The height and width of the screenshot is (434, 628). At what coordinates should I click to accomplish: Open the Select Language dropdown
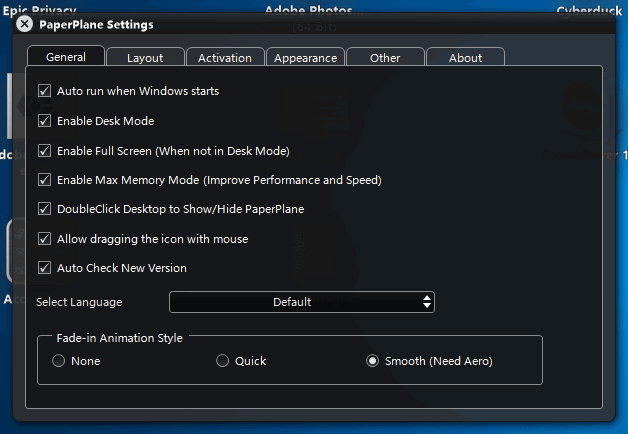pyautogui.click(x=302, y=302)
